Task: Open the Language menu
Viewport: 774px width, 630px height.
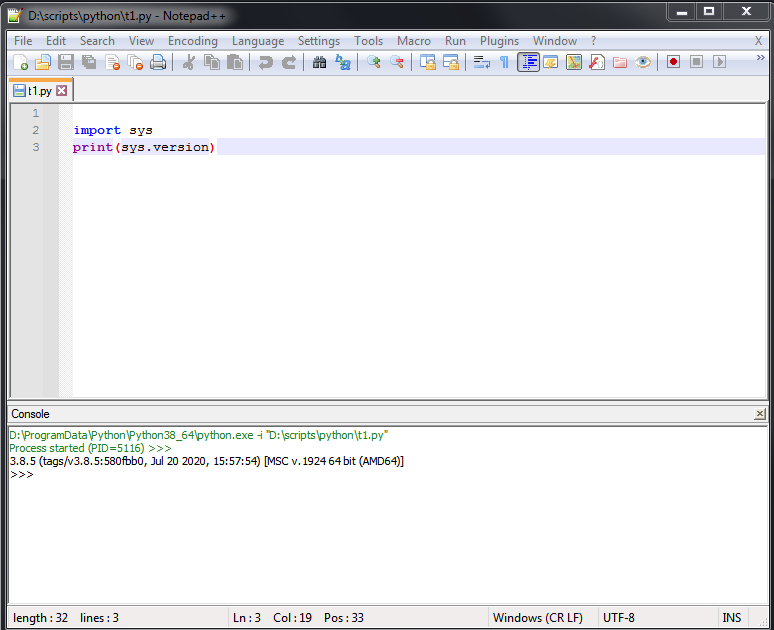Action: (258, 41)
